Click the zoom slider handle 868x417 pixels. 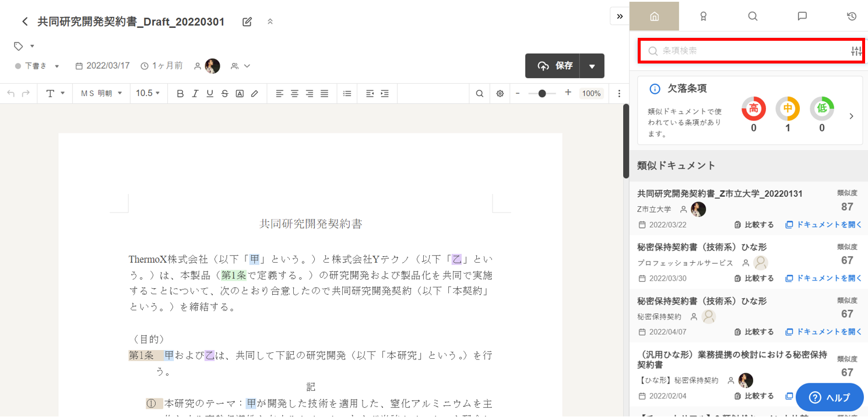[x=542, y=93]
